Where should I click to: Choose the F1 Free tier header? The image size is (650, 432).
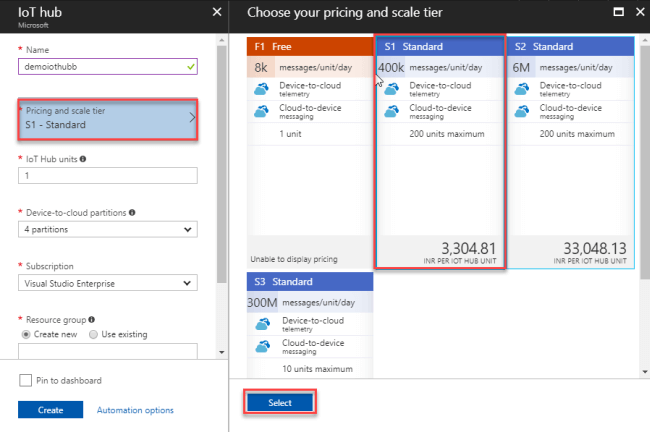point(308,46)
